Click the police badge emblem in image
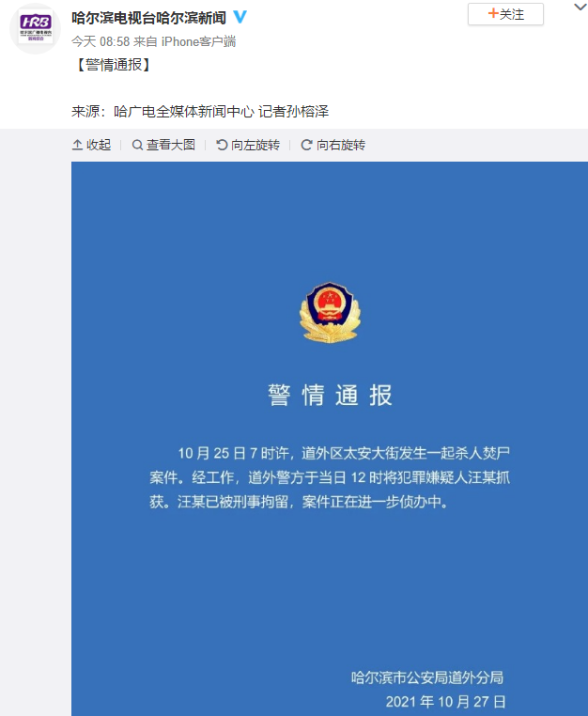588x716 pixels. point(330,312)
